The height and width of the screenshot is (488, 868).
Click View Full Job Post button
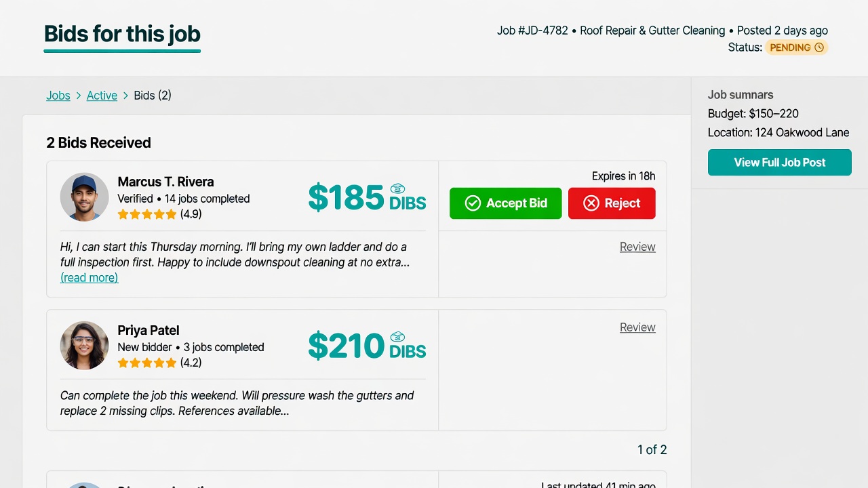pyautogui.click(x=780, y=163)
